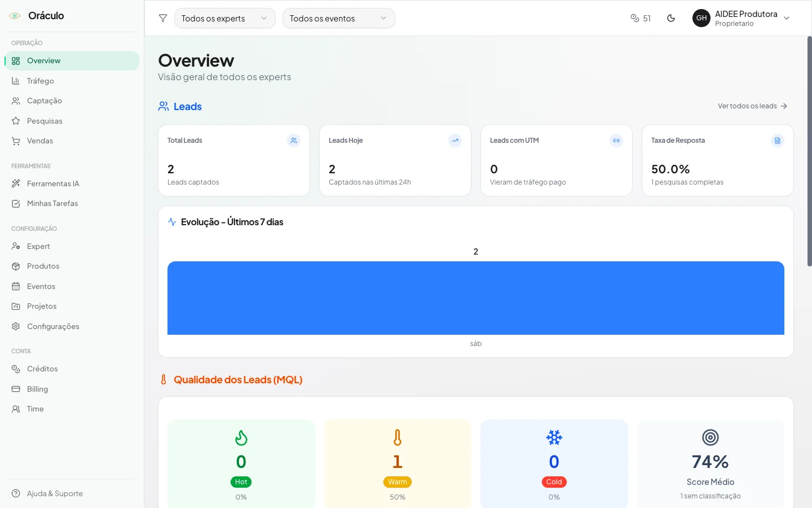The width and height of the screenshot is (812, 508).
Task: Toggle dark mode with the moon icon
Action: pos(671,18)
